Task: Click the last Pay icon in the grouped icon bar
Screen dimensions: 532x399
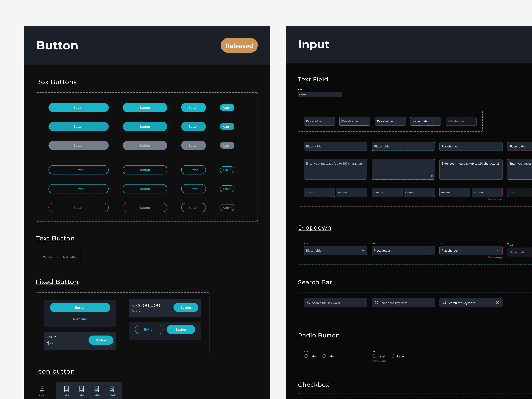Action: tap(112, 388)
